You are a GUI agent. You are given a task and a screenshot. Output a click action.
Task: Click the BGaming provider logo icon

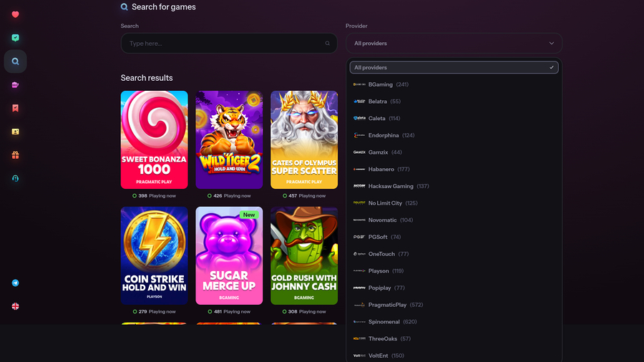(x=359, y=84)
